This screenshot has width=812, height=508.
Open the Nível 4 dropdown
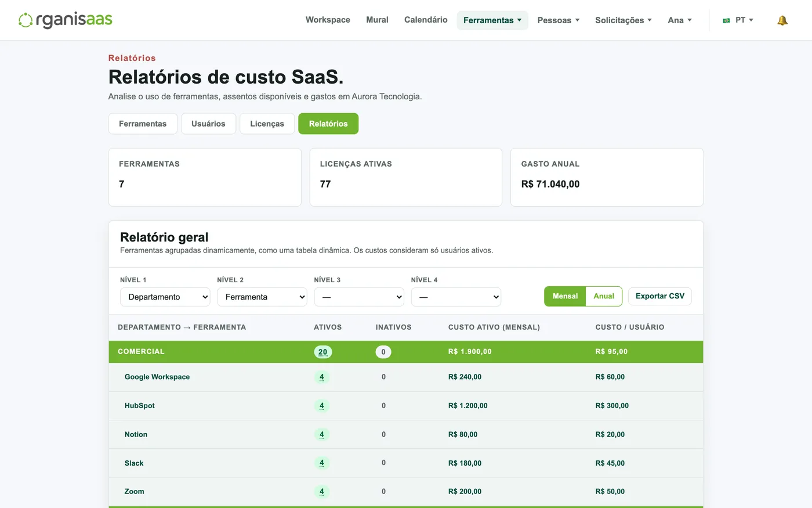tap(456, 297)
